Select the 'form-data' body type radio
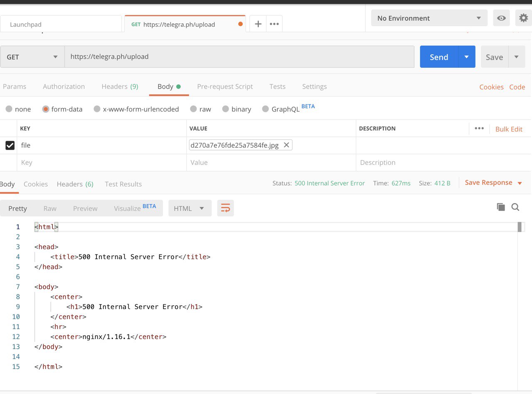The height and width of the screenshot is (394, 532). (46, 109)
